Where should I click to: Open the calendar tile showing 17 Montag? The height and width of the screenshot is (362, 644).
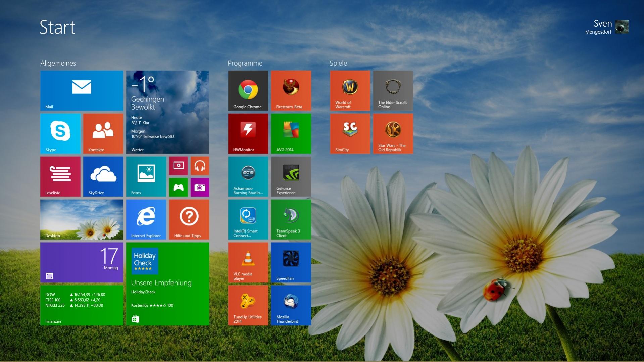click(82, 262)
